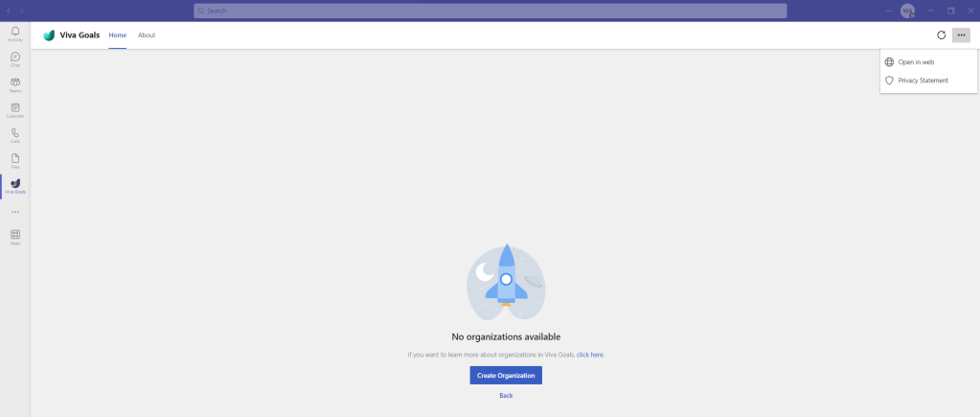Screen dimensions: 980x417
Task: Click the Viva Goals logo in header
Action: click(49, 35)
